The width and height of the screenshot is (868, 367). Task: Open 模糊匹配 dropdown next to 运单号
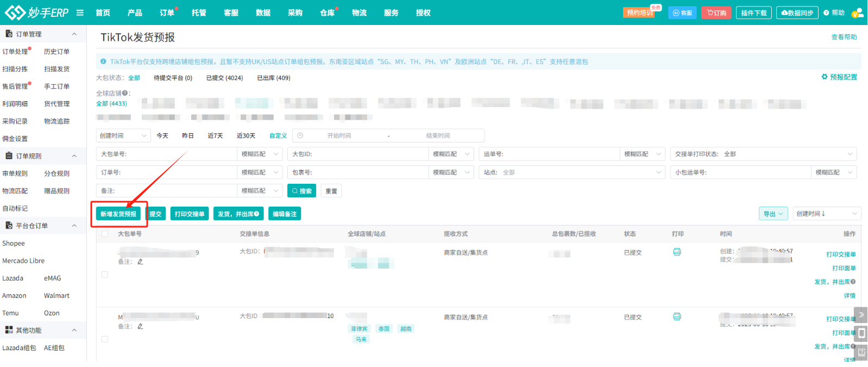(643, 154)
